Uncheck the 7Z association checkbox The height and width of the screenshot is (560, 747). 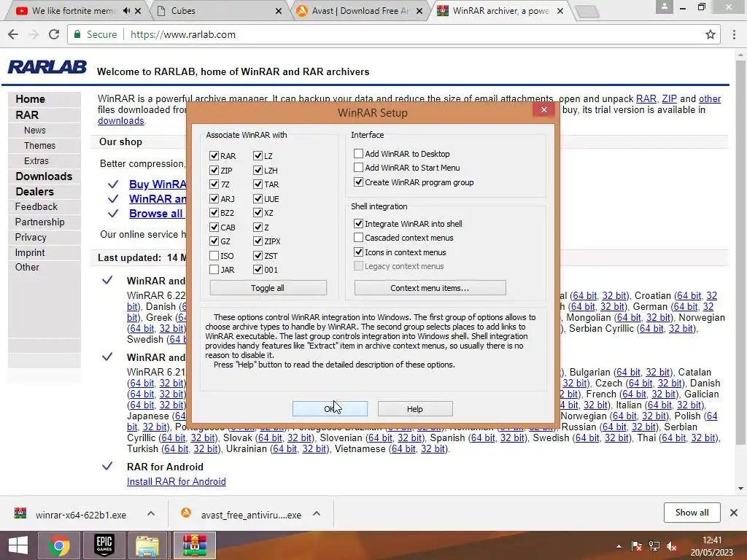click(x=214, y=184)
